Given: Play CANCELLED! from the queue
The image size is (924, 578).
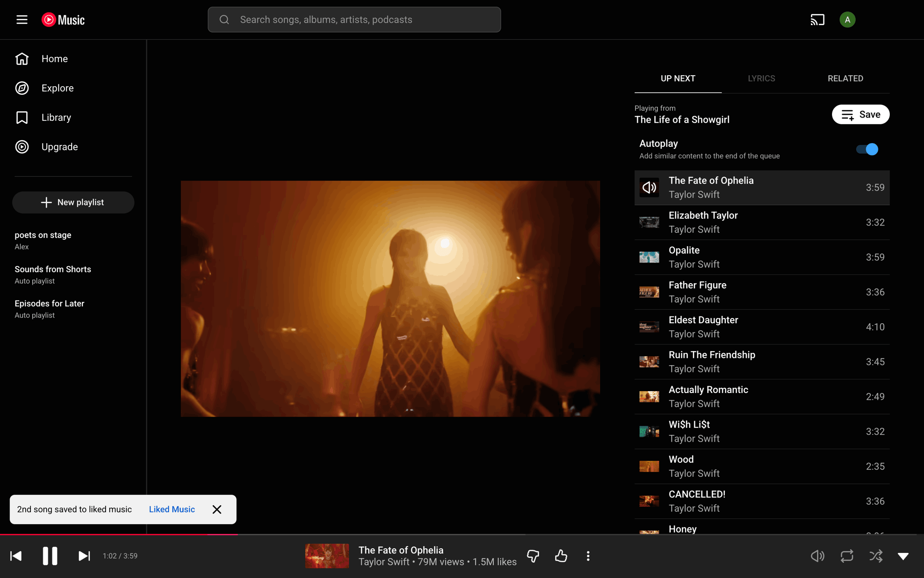Looking at the screenshot, I should coord(762,501).
